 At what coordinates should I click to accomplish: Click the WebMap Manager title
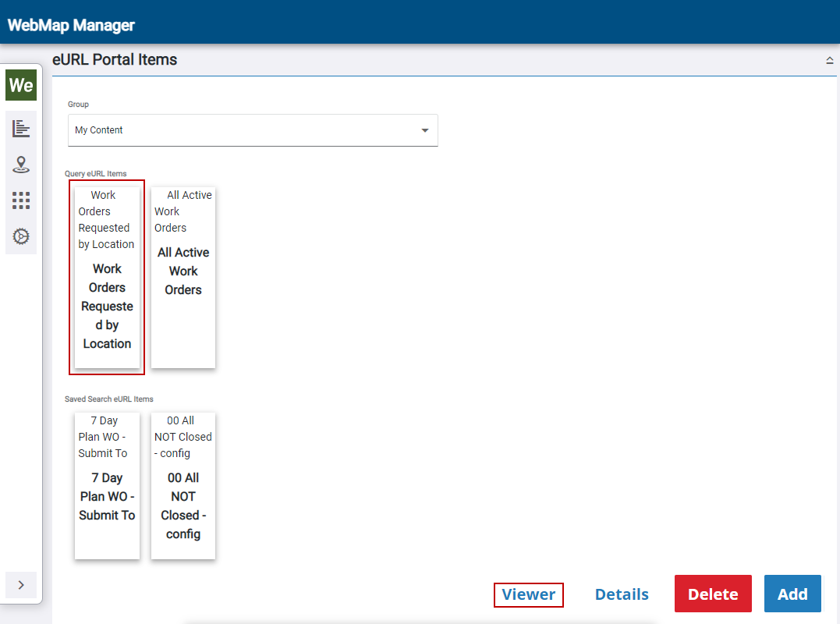(71, 25)
